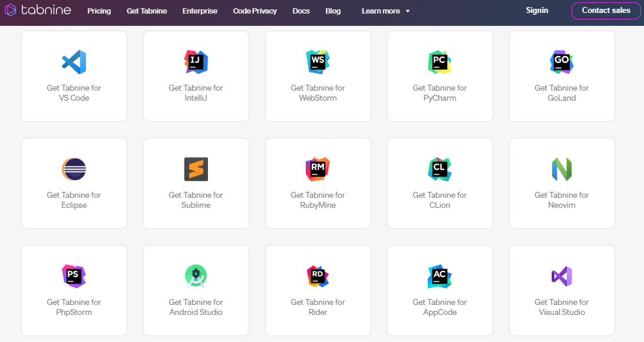Viewport: 644px width, 342px height.
Task: Select 'Get Tabnine for WebStorm' text
Action: 318,93
